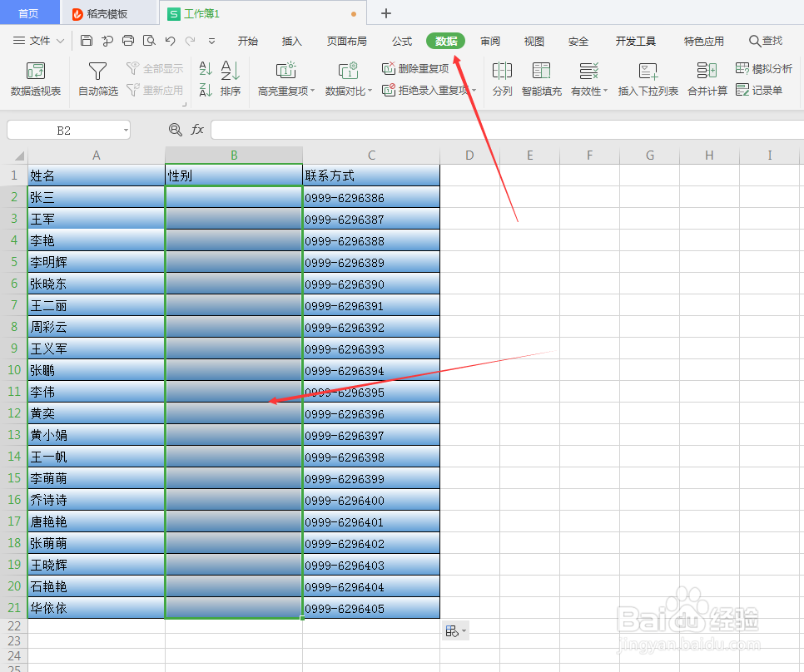Image resolution: width=804 pixels, height=672 pixels.
Task: Click the Print icon in quick toolbar
Action: [x=128, y=41]
